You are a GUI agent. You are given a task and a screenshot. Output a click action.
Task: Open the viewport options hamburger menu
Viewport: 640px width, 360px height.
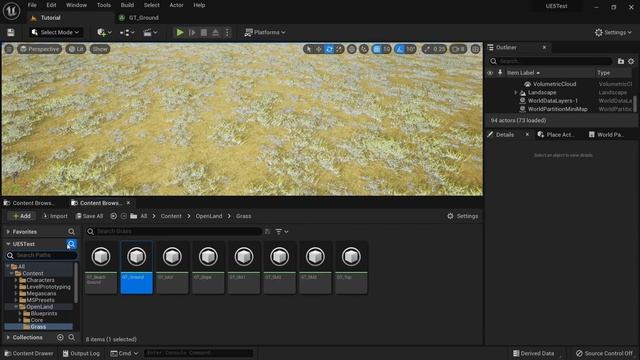point(9,49)
